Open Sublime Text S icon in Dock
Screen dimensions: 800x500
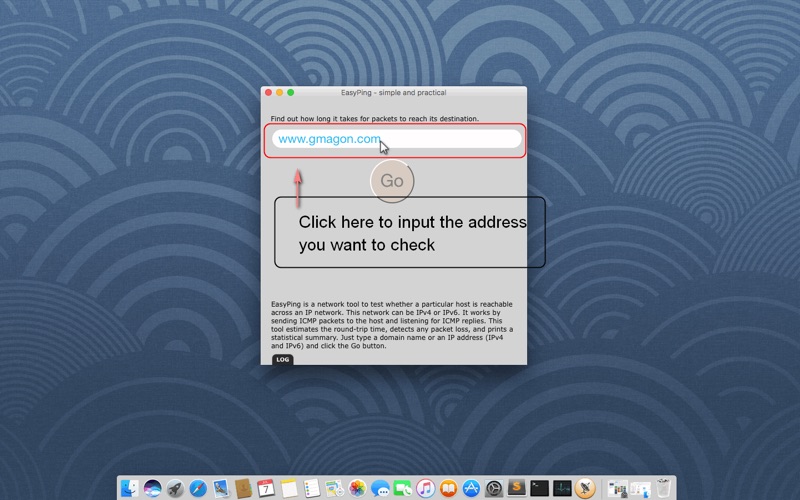[x=516, y=488]
